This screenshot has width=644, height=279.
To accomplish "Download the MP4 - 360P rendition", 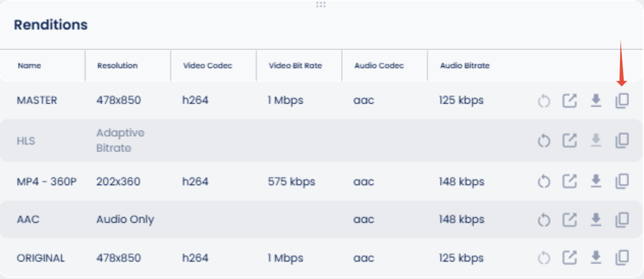I will tap(596, 181).
